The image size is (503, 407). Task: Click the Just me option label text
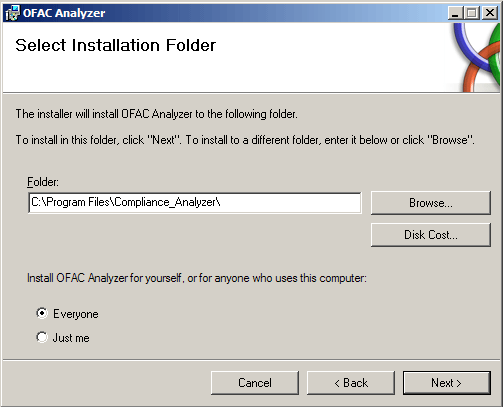pyautogui.click(x=71, y=338)
